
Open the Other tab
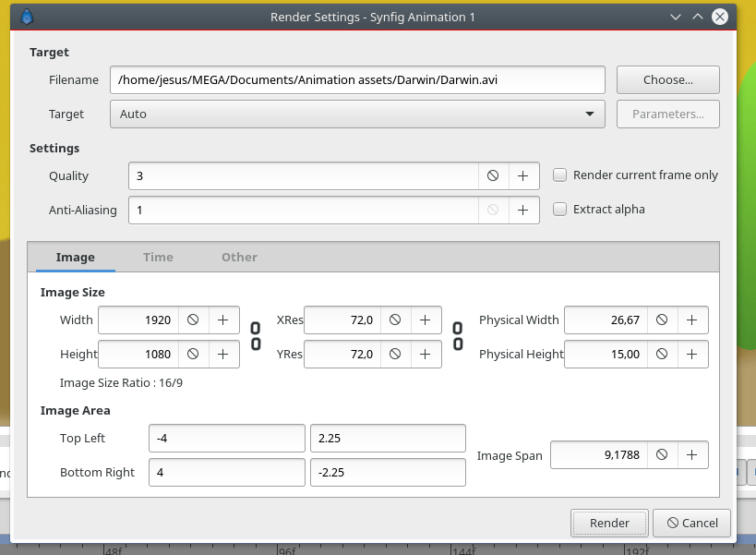click(240, 257)
